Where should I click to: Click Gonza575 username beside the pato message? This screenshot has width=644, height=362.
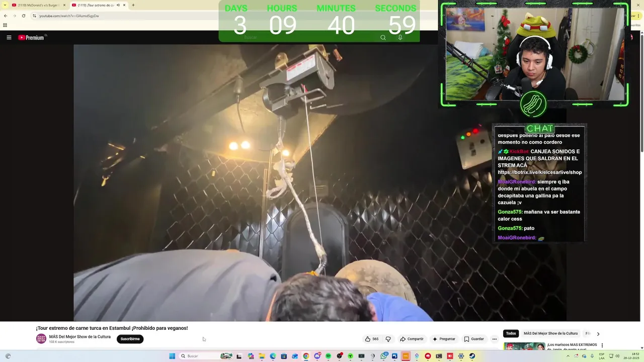[510, 228]
